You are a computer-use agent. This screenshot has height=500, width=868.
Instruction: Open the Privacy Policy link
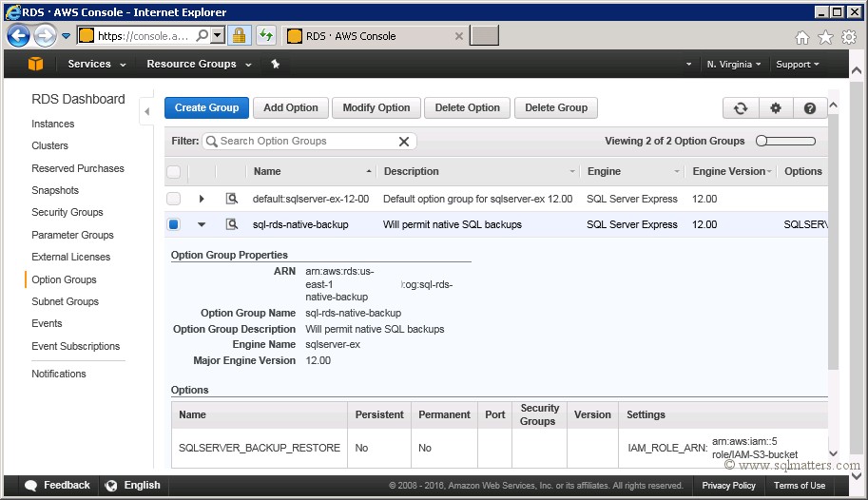coord(728,486)
